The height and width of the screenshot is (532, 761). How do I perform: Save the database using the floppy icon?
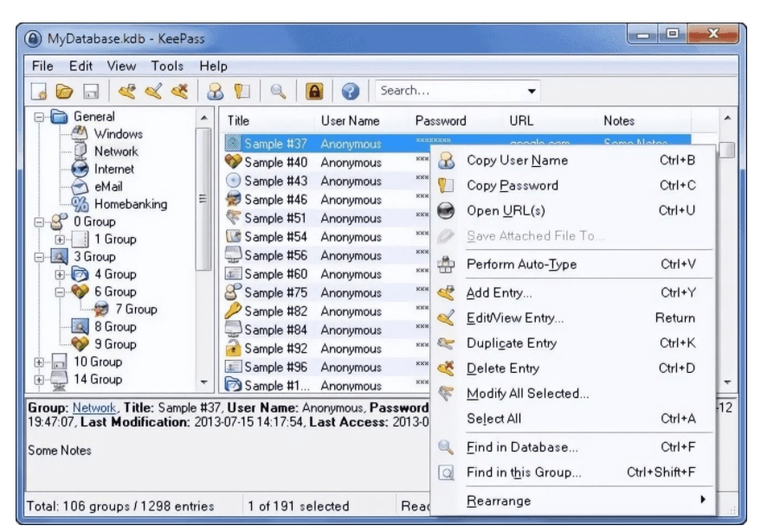(91, 91)
